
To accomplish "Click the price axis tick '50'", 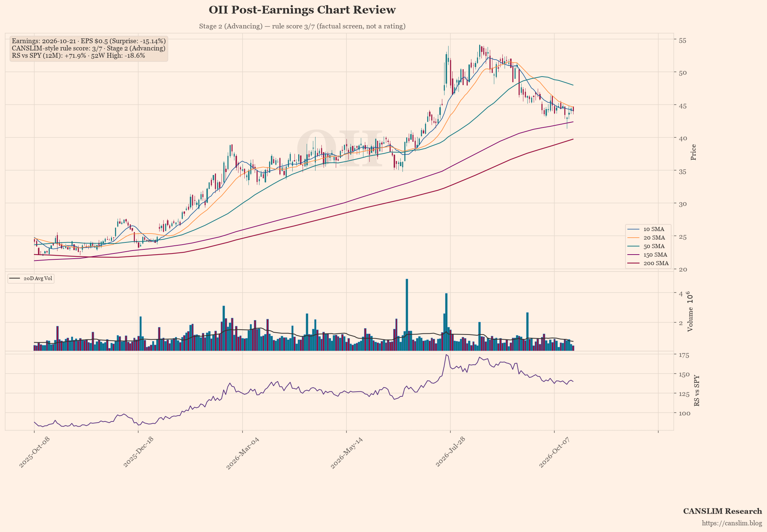I will pyautogui.click(x=683, y=73).
